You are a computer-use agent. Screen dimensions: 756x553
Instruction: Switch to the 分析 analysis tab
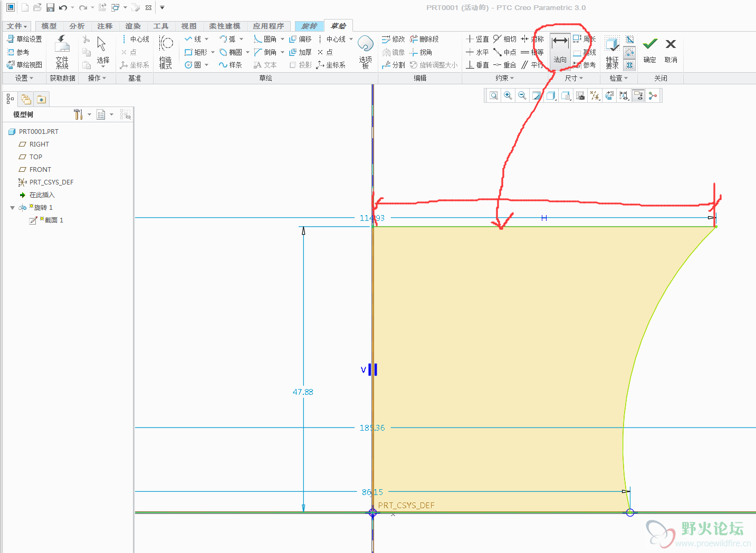point(77,26)
